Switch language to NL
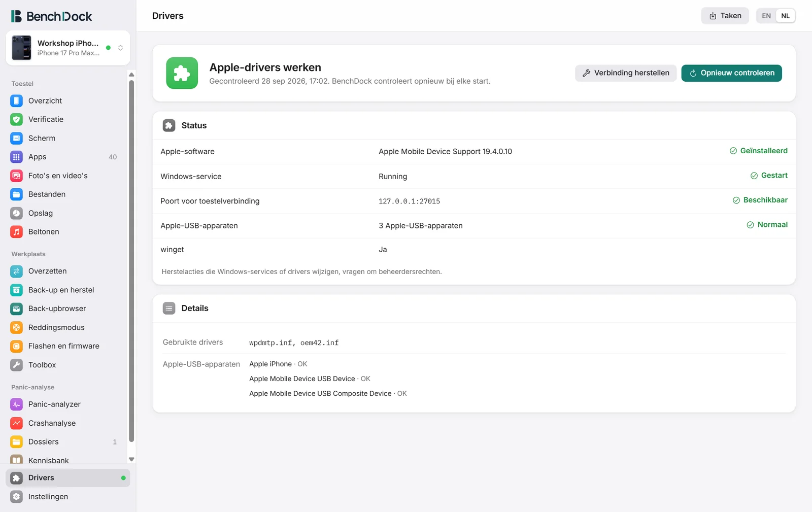The height and width of the screenshot is (512, 812). pyautogui.click(x=785, y=16)
